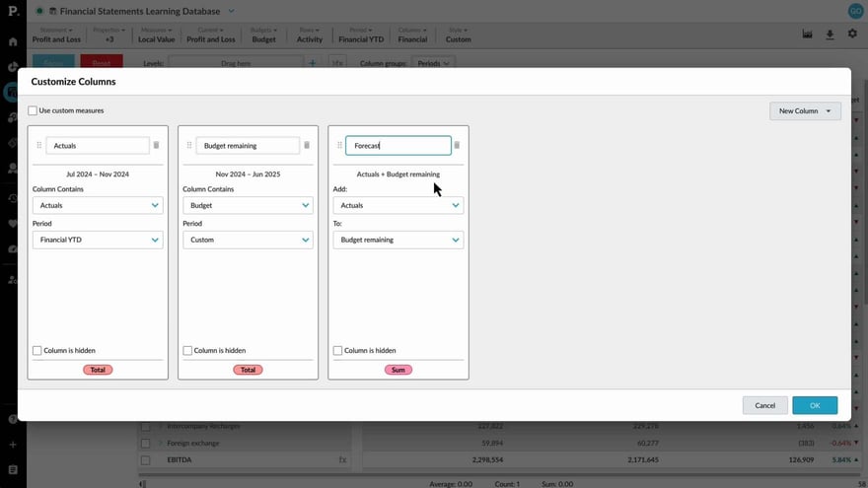Open the Budgets Budget menu
The image size is (868, 488).
[x=263, y=35]
